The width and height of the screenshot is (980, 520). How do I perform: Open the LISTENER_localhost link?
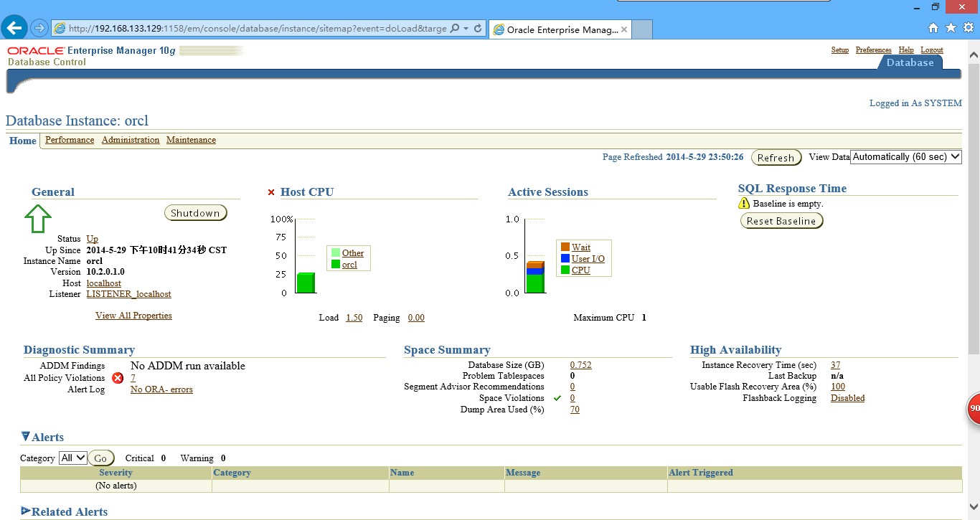click(129, 294)
